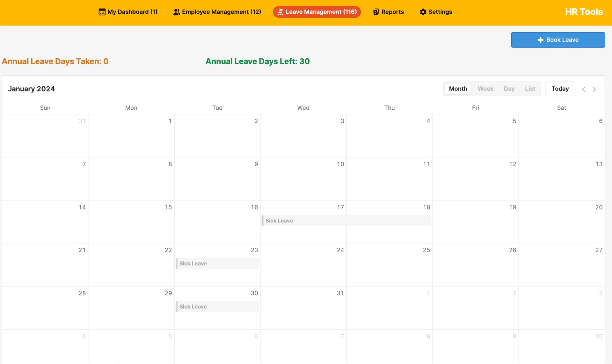
Task: Select the January 10 day cell
Action: point(303,178)
